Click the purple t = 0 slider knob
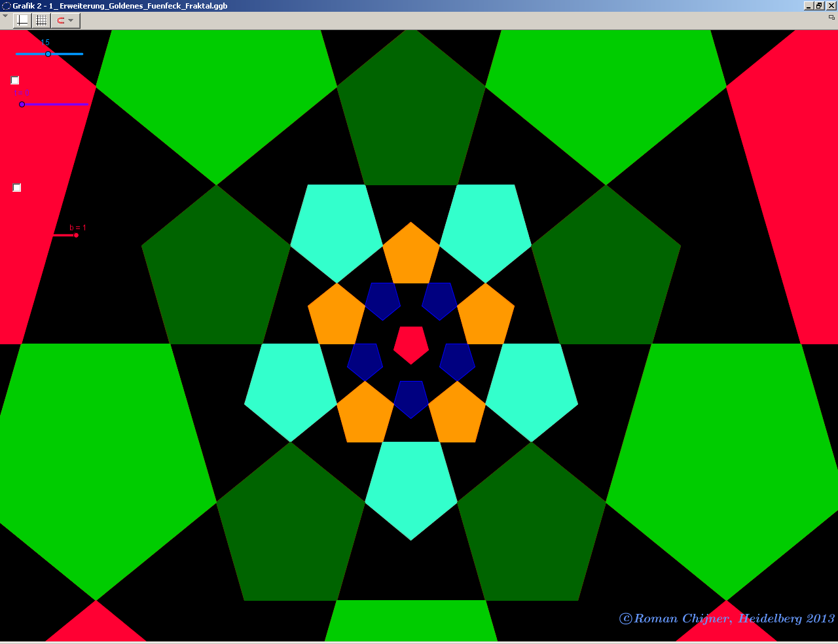The image size is (838, 644). tap(22, 104)
